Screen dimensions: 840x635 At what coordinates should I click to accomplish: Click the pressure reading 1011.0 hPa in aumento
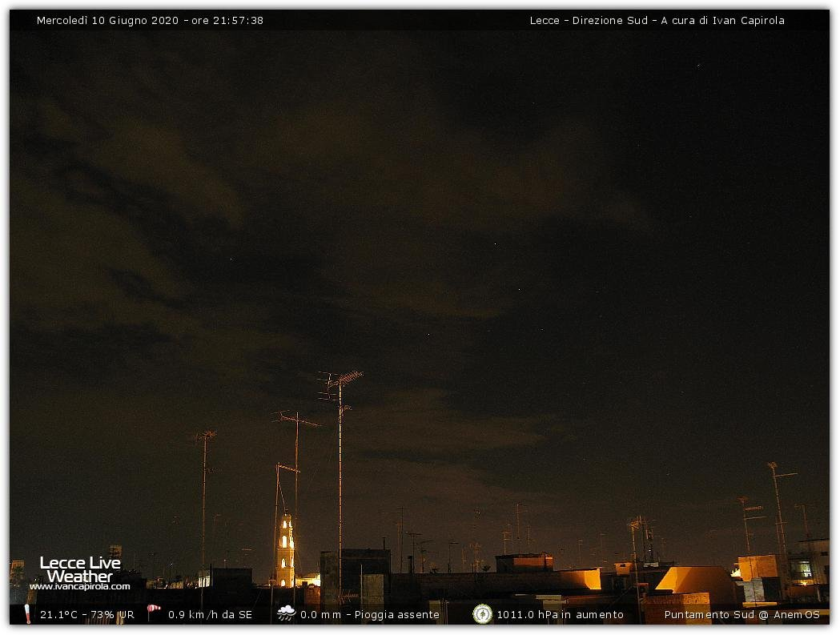pos(561,615)
